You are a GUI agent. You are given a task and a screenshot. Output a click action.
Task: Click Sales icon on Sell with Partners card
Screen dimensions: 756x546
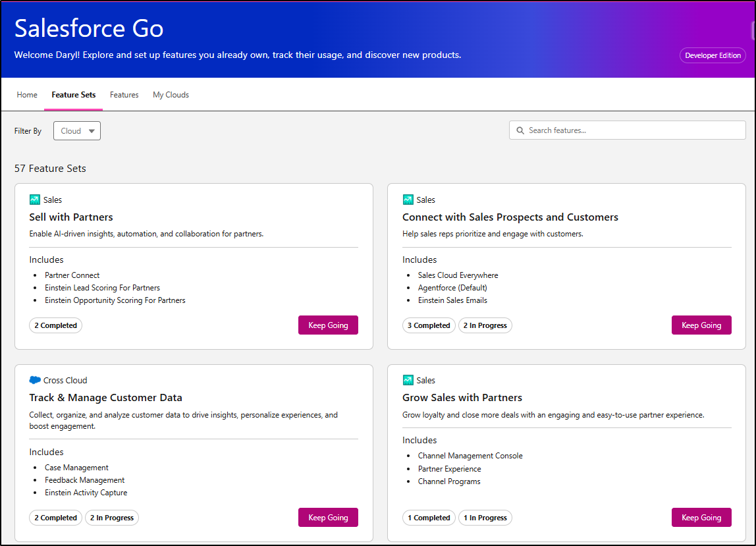pos(35,200)
